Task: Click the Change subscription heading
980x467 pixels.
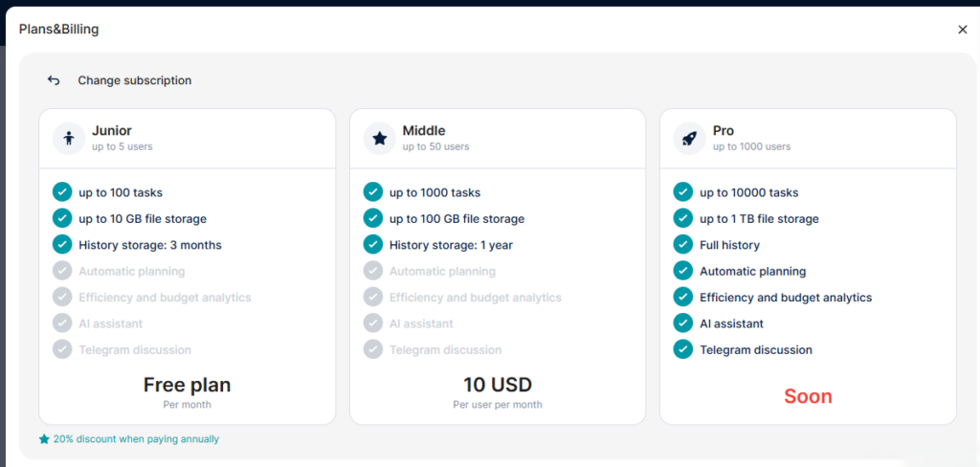Action: pos(134,80)
